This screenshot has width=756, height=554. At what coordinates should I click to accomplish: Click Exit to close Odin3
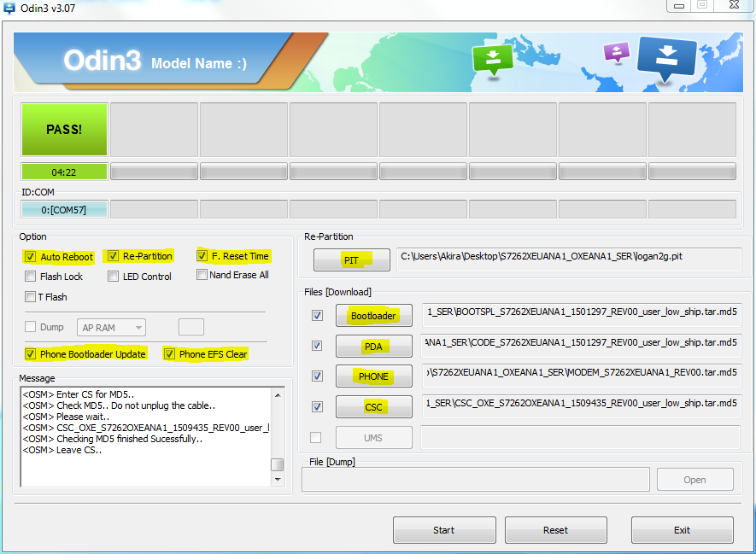(x=682, y=530)
